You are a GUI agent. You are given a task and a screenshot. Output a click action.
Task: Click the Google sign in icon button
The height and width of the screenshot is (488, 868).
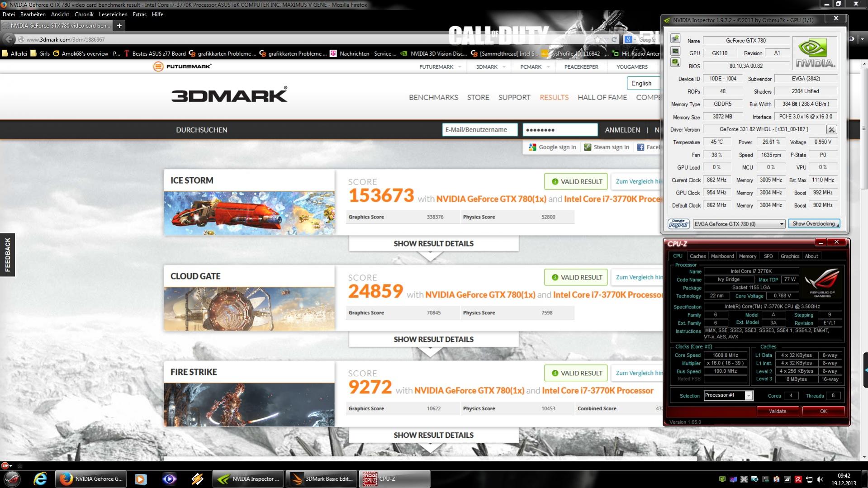(x=552, y=147)
